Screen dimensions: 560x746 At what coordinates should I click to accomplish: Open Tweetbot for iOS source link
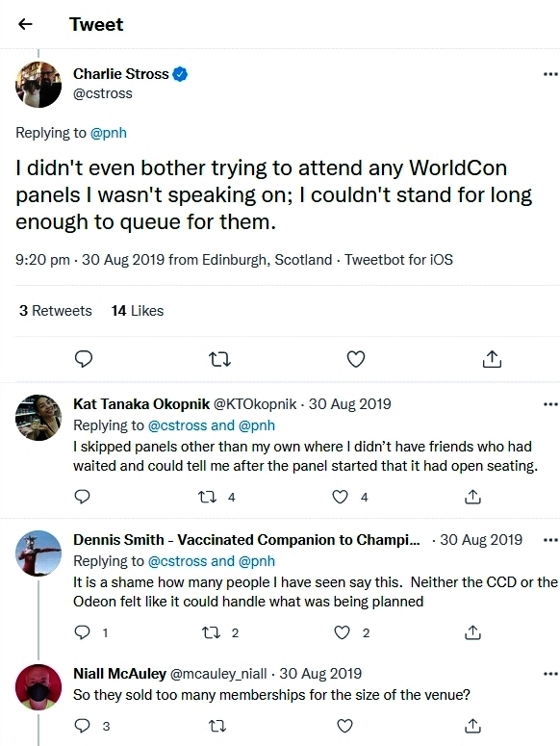(x=398, y=260)
